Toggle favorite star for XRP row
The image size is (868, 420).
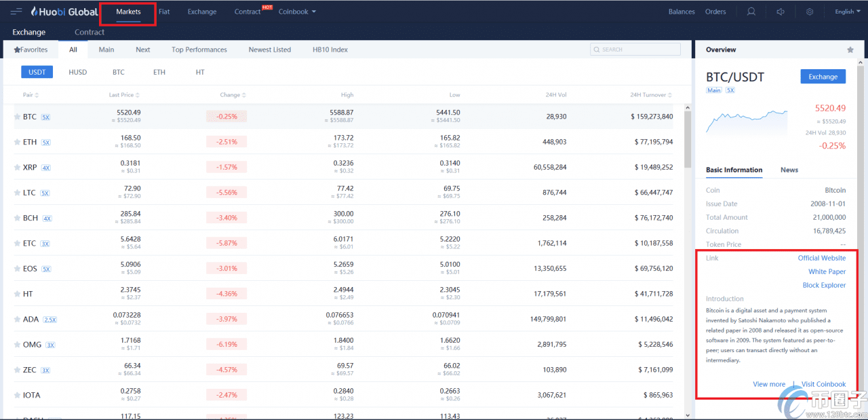point(17,167)
